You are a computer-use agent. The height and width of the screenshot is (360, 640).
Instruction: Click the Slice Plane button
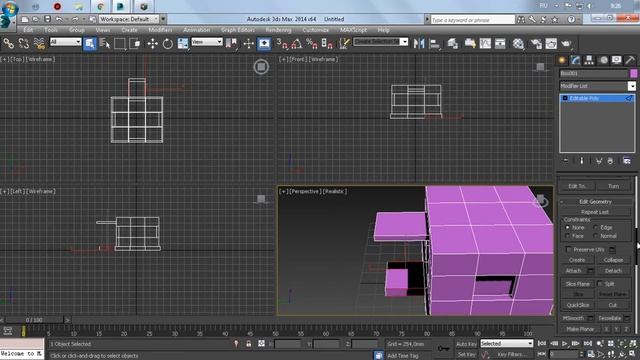click(578, 284)
